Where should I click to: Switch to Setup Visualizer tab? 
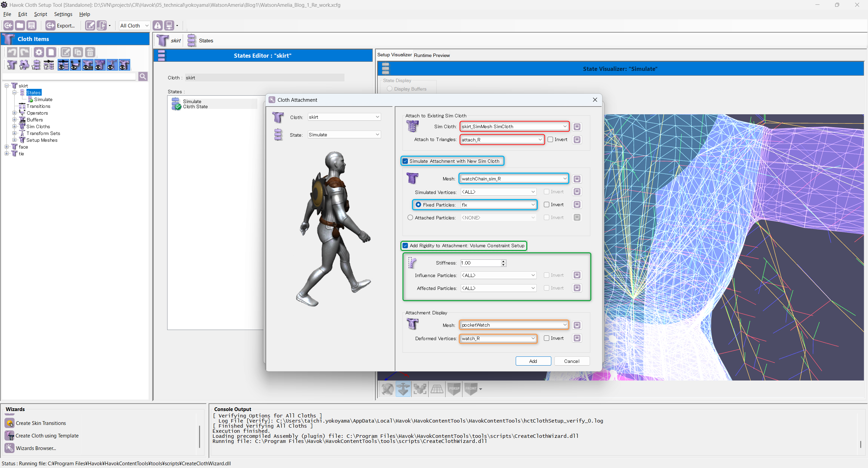[394, 55]
